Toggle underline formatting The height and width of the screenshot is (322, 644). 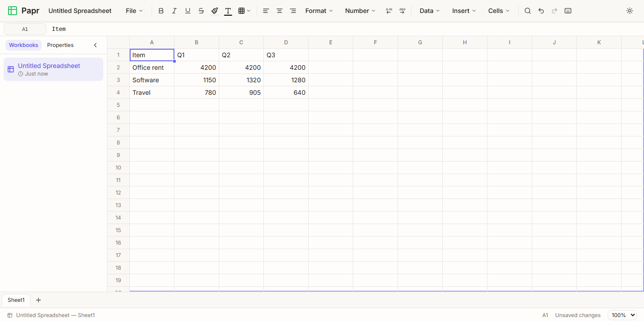(x=188, y=11)
